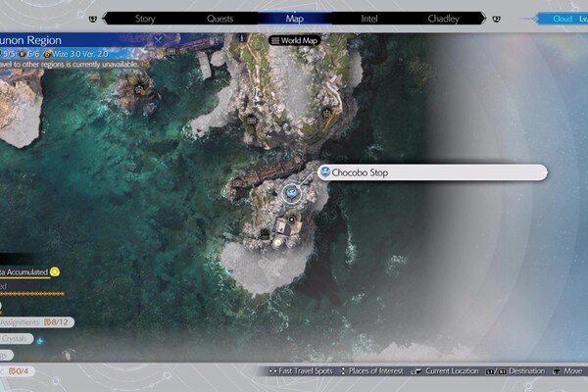This screenshot has height=392, width=588.
Task: Switch to the Chadley tab
Action: [x=443, y=19]
